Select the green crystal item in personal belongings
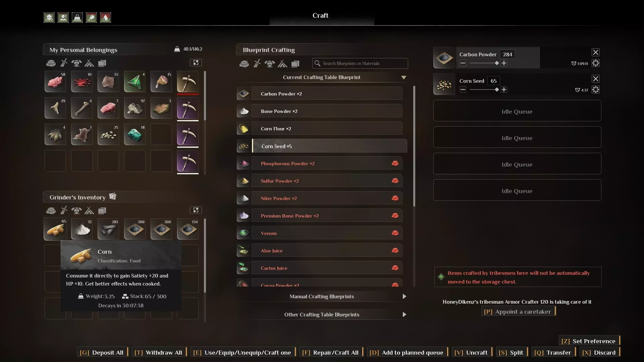Image resolution: width=644 pixels, height=362 pixels. 135,81
